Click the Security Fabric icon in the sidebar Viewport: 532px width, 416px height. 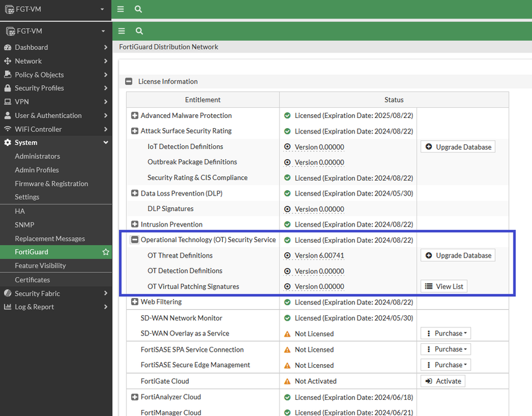pos(8,293)
